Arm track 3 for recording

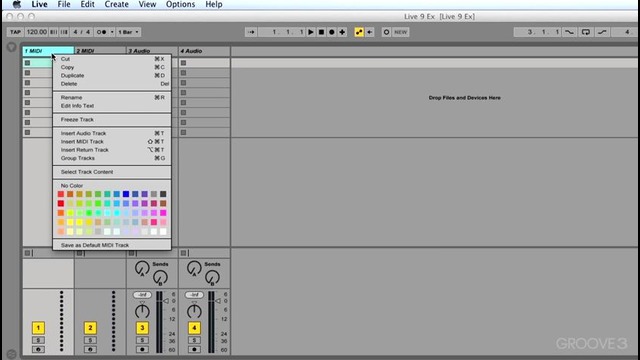click(x=142, y=349)
